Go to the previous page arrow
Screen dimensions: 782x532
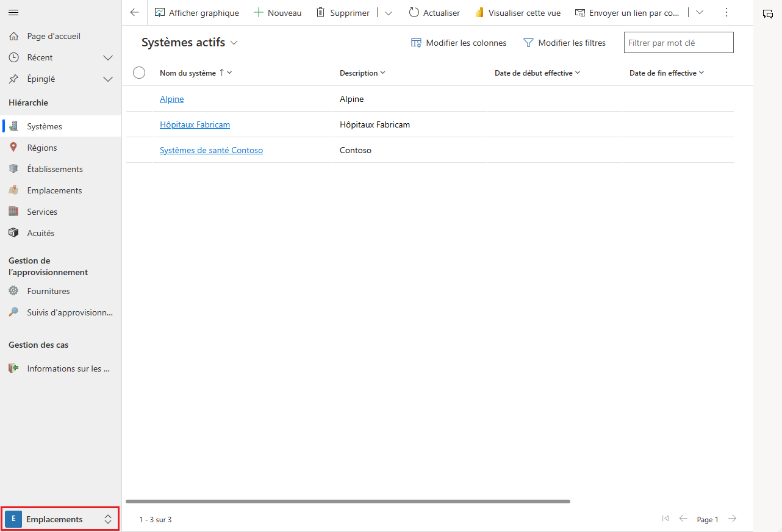pos(683,519)
